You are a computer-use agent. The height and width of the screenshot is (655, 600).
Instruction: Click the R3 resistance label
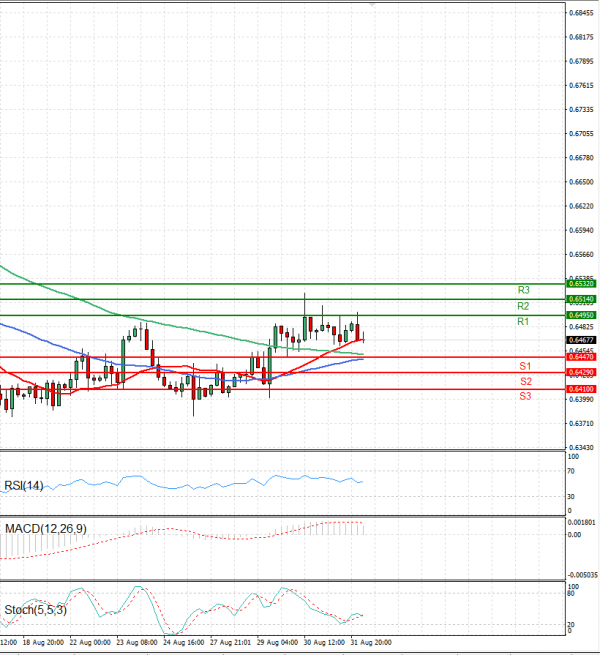pos(524,290)
